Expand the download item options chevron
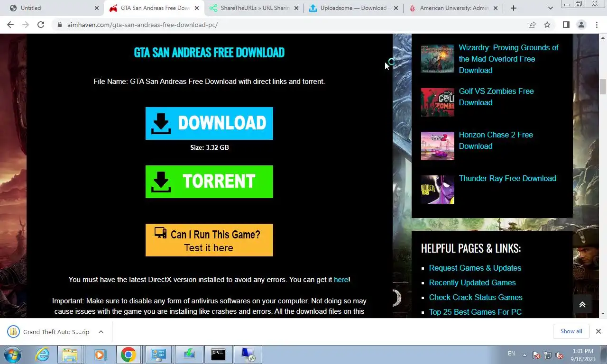The height and width of the screenshot is (364, 607). coord(101,332)
